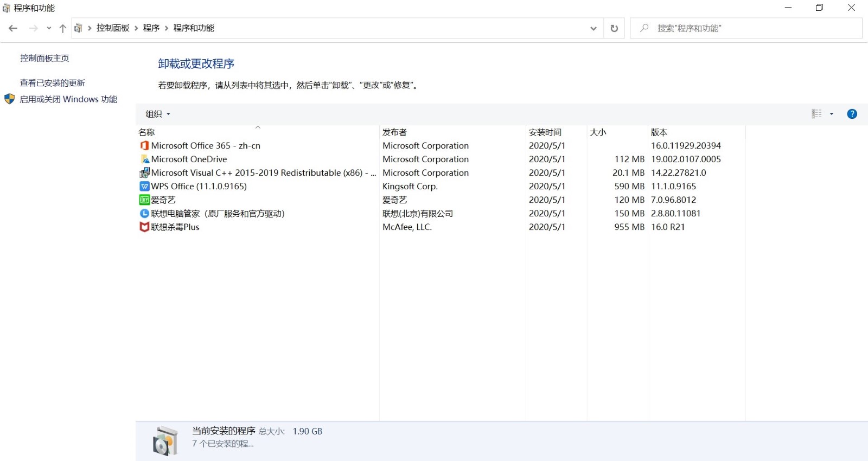This screenshot has height=461, width=868.
Task: Select the 联想杀毒Plus entry
Action: [175, 227]
